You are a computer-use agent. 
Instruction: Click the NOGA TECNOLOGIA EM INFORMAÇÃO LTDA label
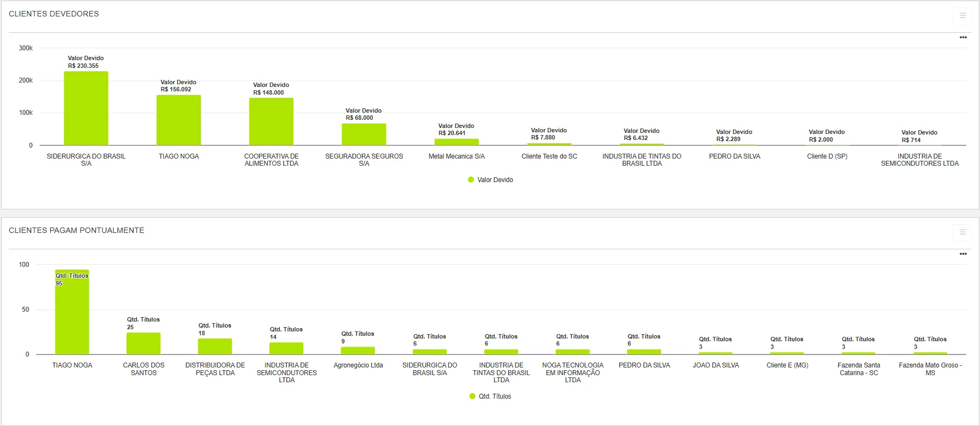point(573,372)
